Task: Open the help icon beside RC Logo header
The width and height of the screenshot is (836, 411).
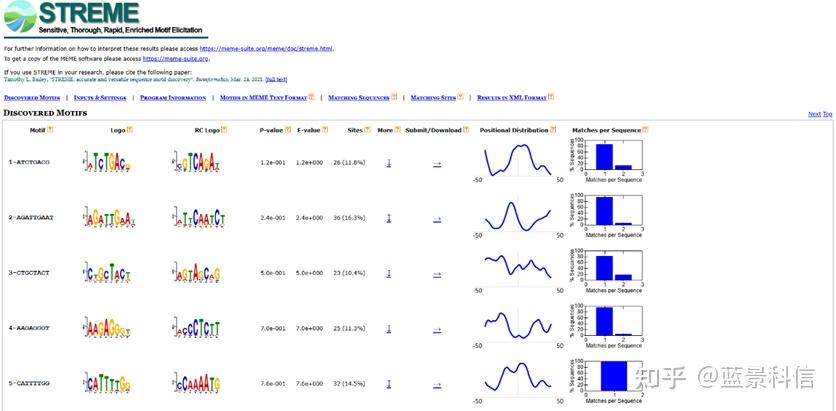Action: pyautogui.click(x=224, y=130)
